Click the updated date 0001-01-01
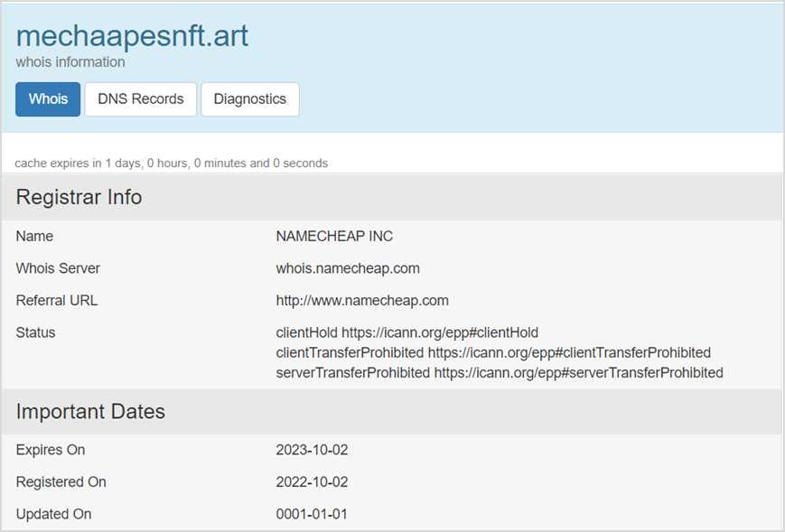785x532 pixels. tap(312, 514)
